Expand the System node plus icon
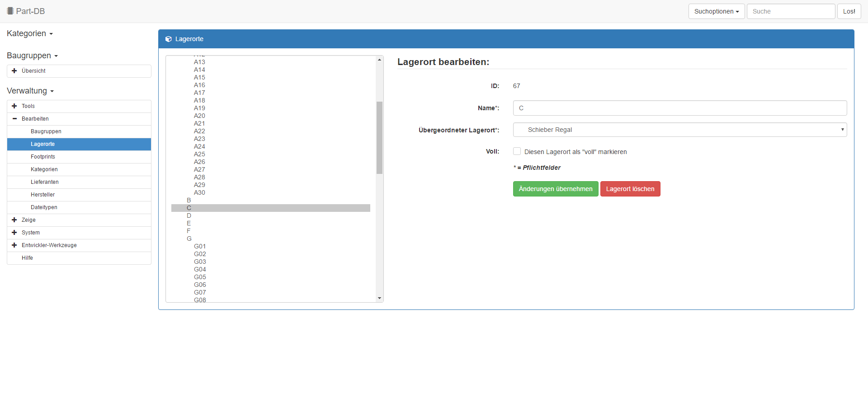Viewport: 868px width, 407px height. [x=14, y=233]
